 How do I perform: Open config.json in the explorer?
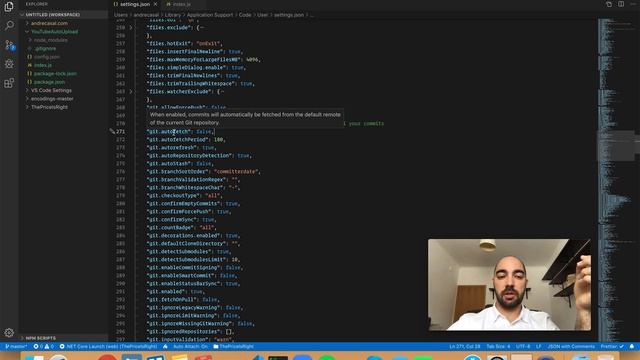[x=47, y=57]
